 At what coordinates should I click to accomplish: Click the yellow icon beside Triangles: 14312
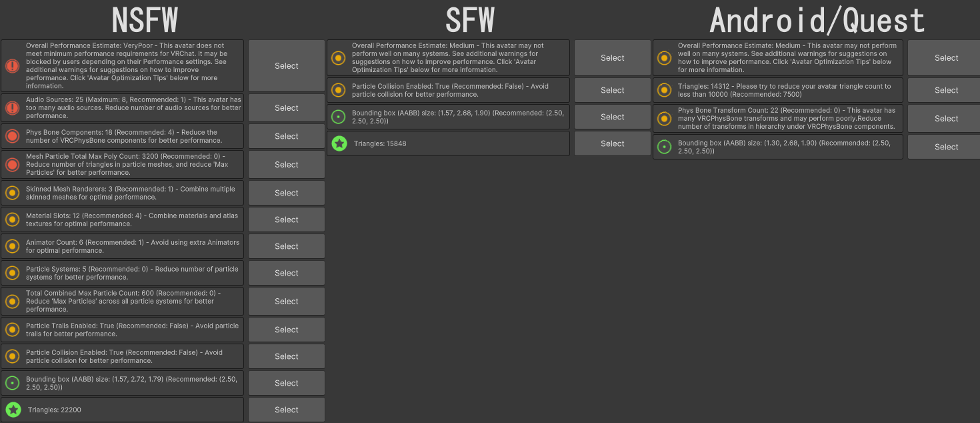pos(664,90)
